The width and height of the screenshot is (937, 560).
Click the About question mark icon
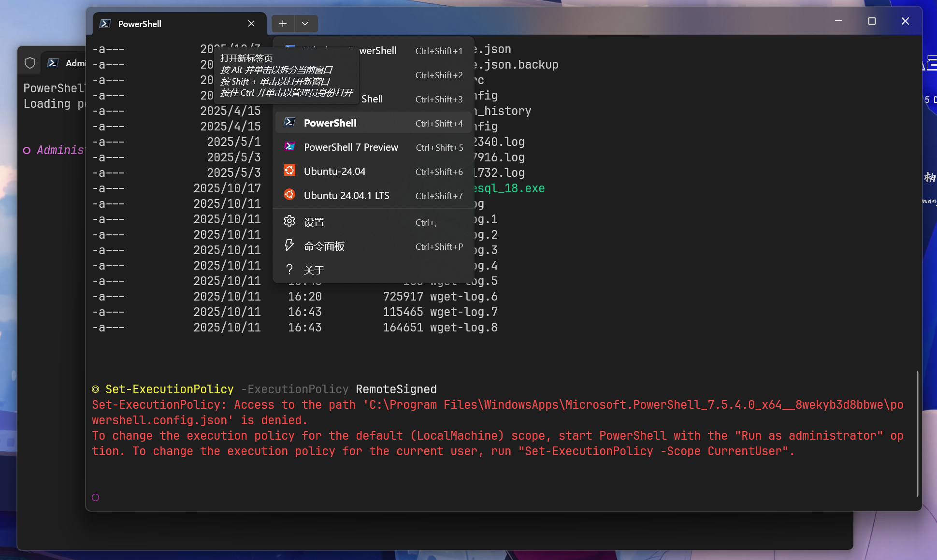290,270
